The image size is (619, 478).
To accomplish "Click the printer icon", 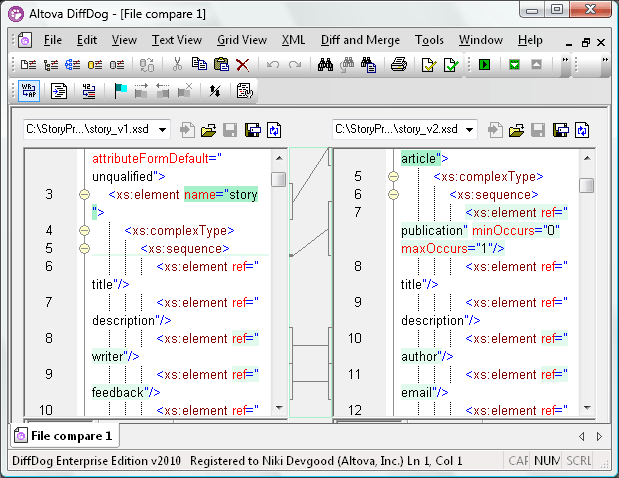I will 399,64.
